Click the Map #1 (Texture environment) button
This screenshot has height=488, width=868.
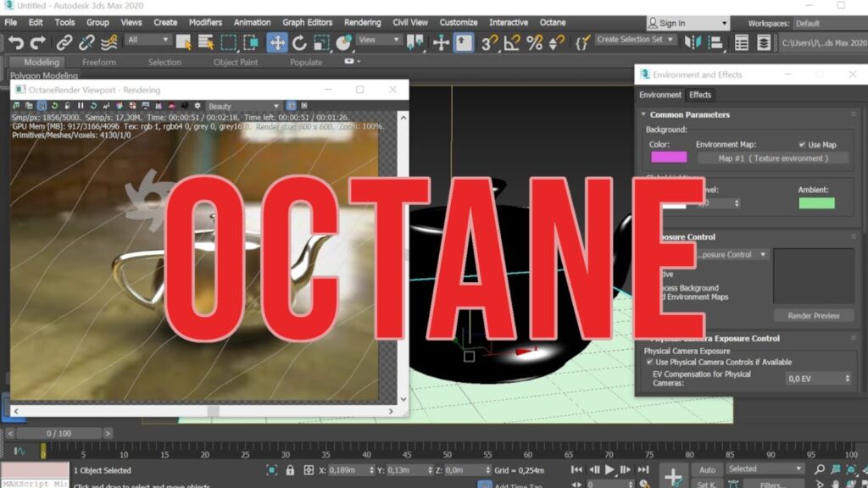[773, 158]
